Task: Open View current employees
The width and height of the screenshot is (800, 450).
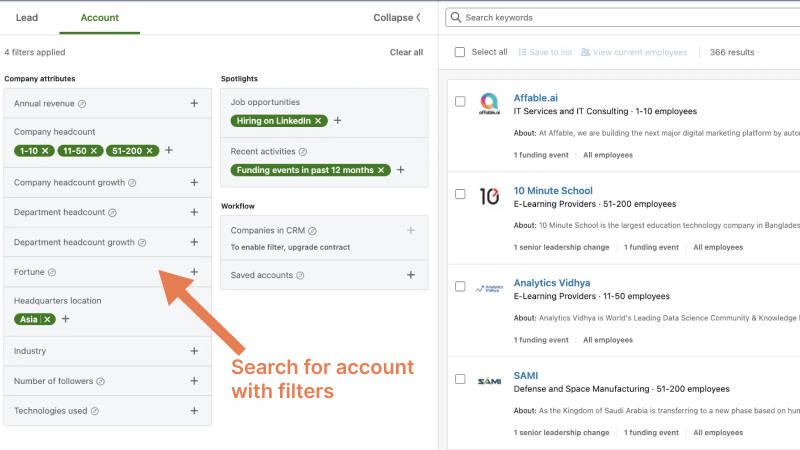Action: (x=634, y=52)
